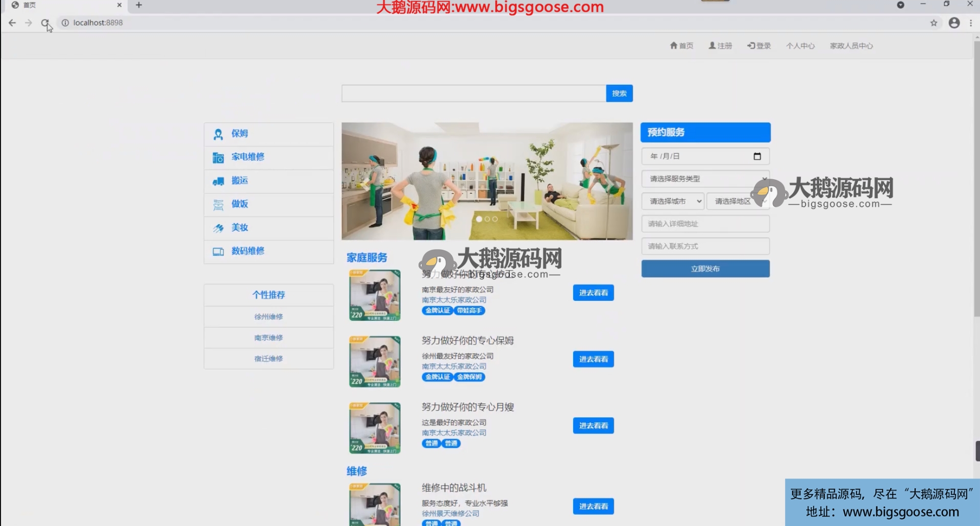Click the 请输入联系方式 field
Image resolution: width=980 pixels, height=526 pixels.
705,246
